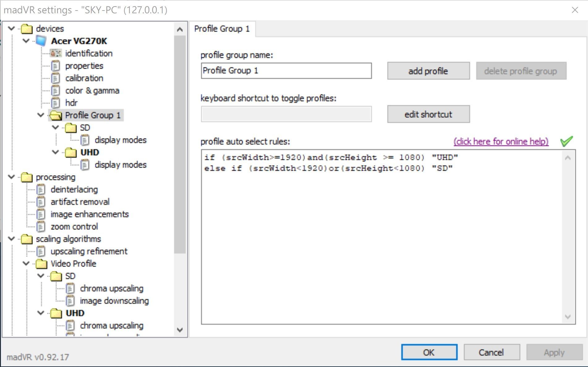Click the properties page icon
Image resolution: width=588 pixels, height=367 pixels.
(x=56, y=66)
